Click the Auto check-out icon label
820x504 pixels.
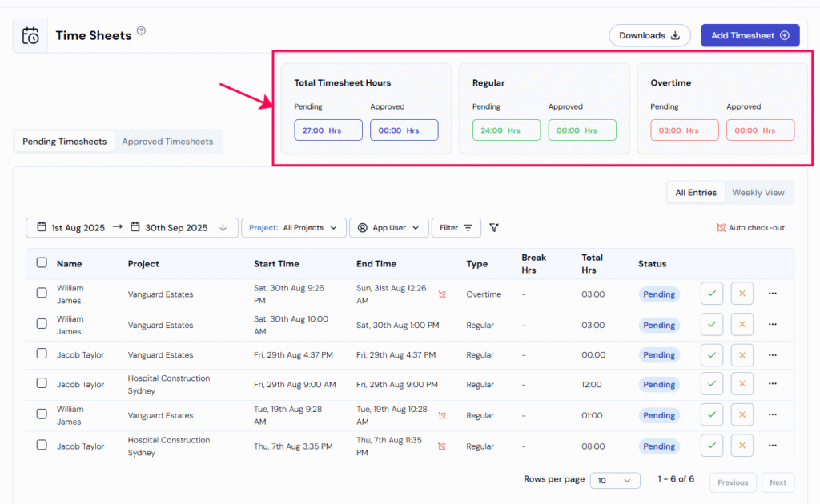[x=750, y=228]
